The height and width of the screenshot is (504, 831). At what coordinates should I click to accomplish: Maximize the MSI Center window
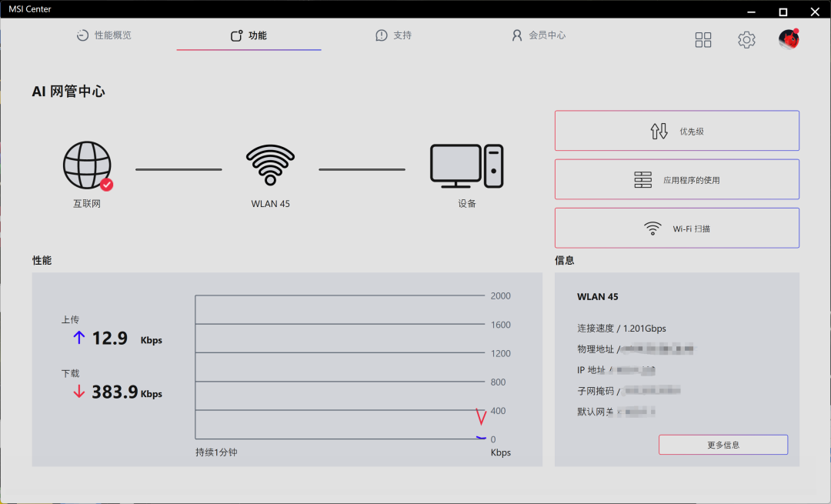pyautogui.click(x=783, y=11)
